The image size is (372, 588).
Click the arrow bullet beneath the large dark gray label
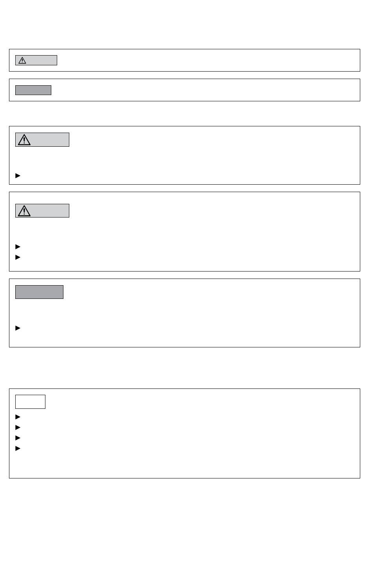tap(18, 328)
